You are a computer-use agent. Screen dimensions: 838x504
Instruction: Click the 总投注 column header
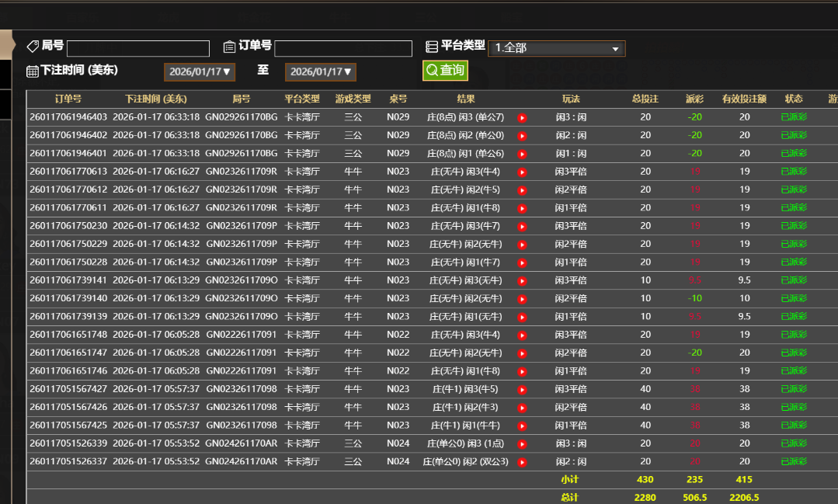point(645,99)
